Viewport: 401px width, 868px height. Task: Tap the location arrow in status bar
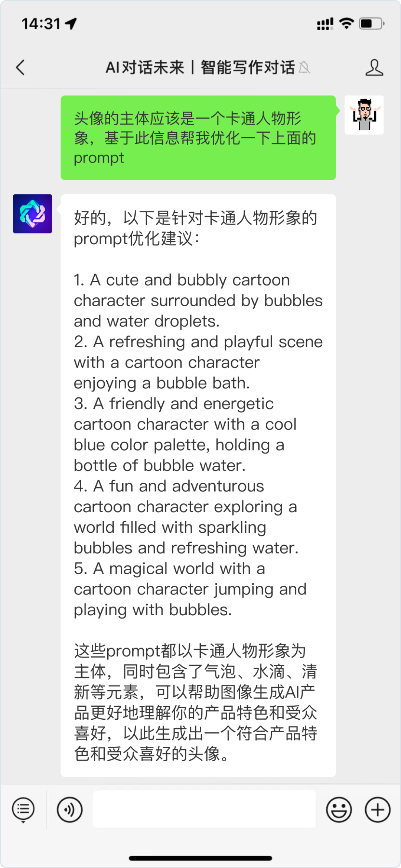(x=71, y=24)
